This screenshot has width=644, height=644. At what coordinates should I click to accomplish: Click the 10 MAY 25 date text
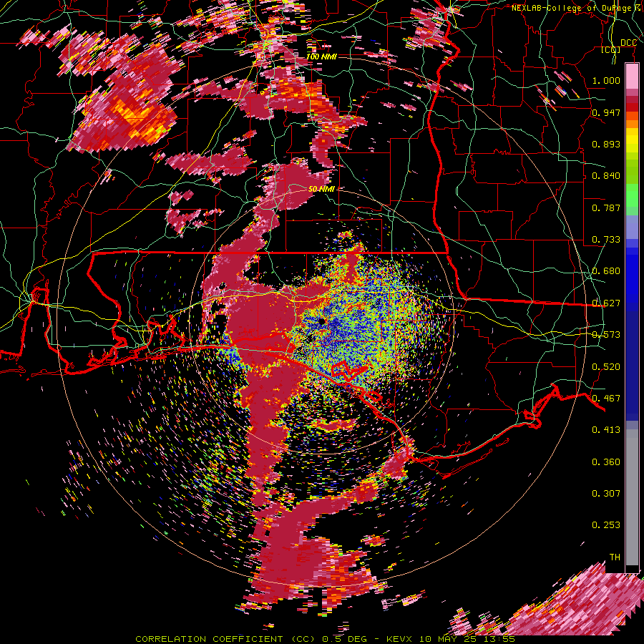pyautogui.click(x=448, y=639)
